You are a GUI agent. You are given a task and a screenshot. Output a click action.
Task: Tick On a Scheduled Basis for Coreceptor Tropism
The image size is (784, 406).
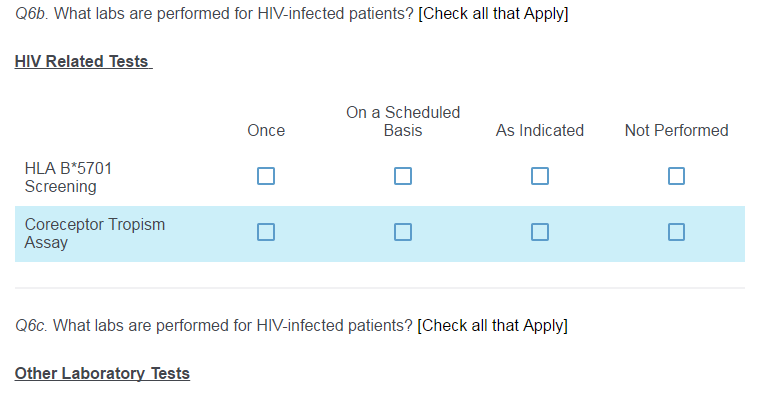(403, 232)
